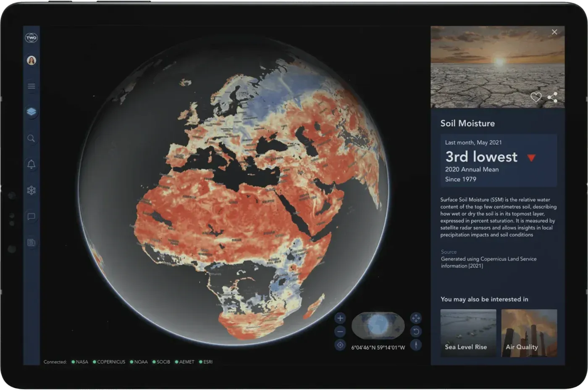Open the Air Quality card

(x=529, y=333)
